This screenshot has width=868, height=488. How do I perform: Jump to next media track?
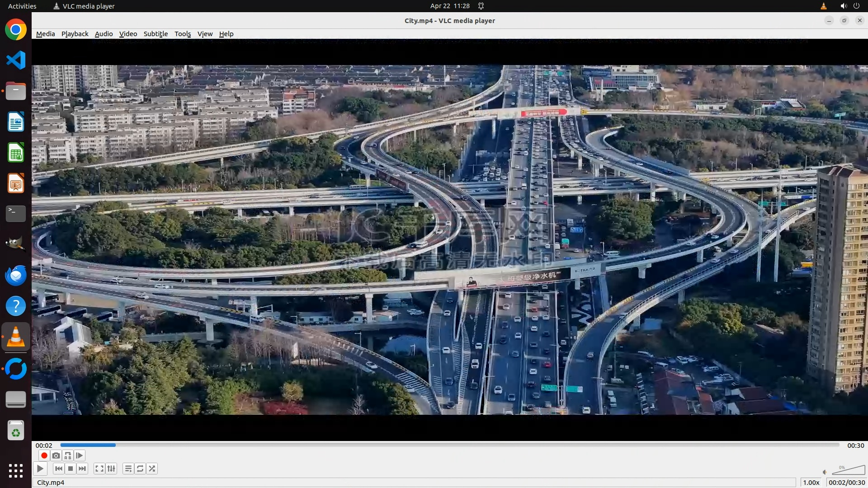(x=82, y=469)
